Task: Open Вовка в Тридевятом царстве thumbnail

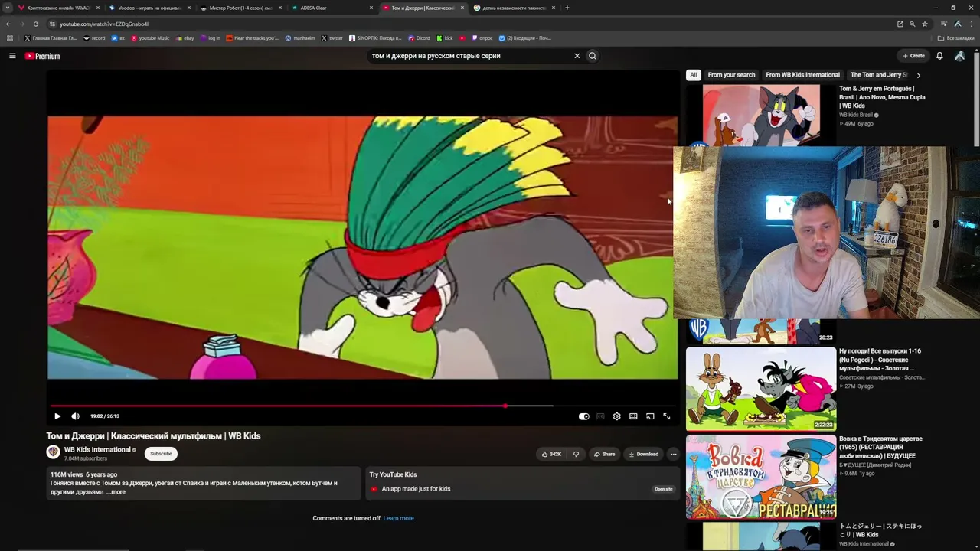Action: click(761, 477)
